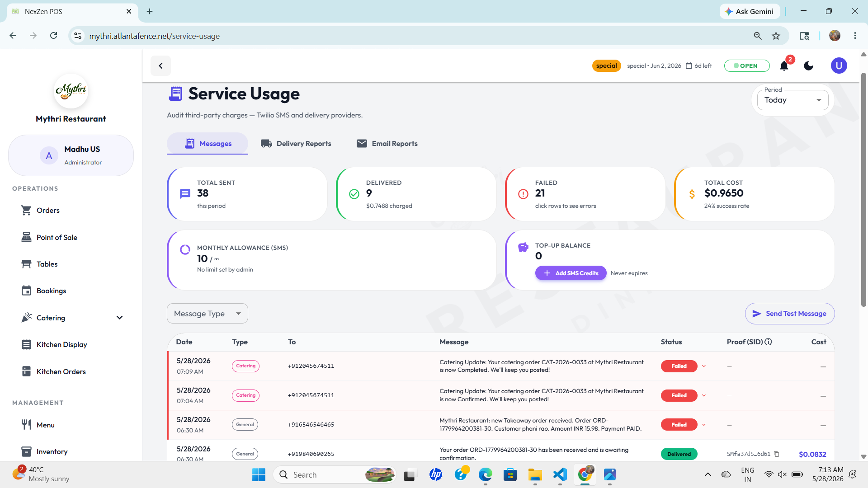Viewport: 868px width, 488px height.
Task: Expand the Failed row at 07:09 AM
Action: click(x=704, y=366)
